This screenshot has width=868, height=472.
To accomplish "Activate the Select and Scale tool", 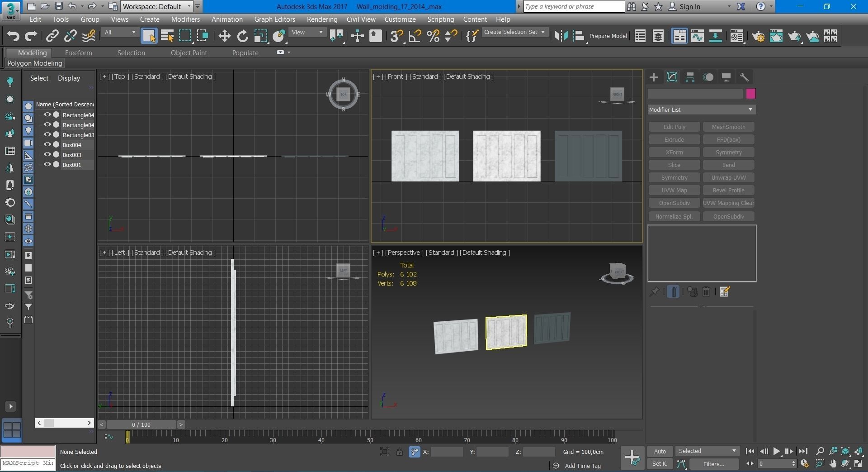I will 261,36.
